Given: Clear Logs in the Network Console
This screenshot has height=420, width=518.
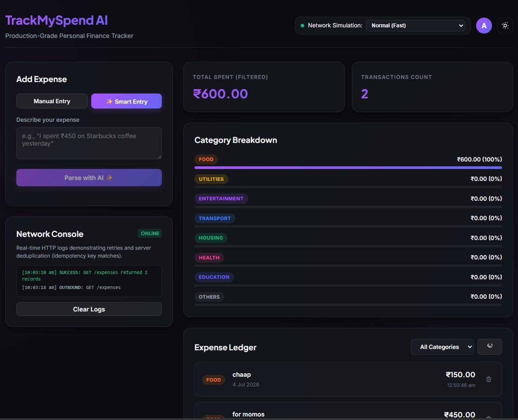Looking at the screenshot, I should (89, 309).
